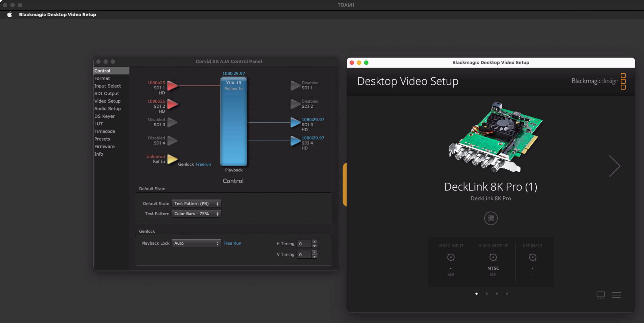Click the Ref Input status icon
644x323 pixels.
(532, 257)
